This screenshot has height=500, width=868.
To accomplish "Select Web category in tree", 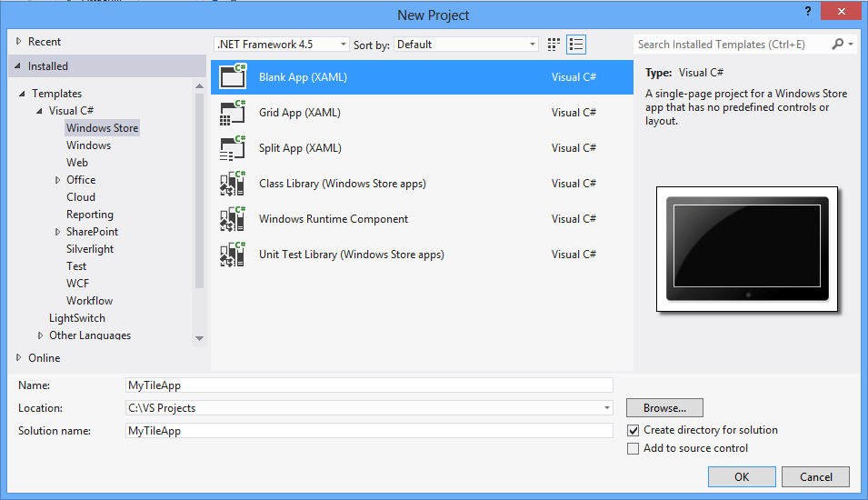I will (x=77, y=162).
